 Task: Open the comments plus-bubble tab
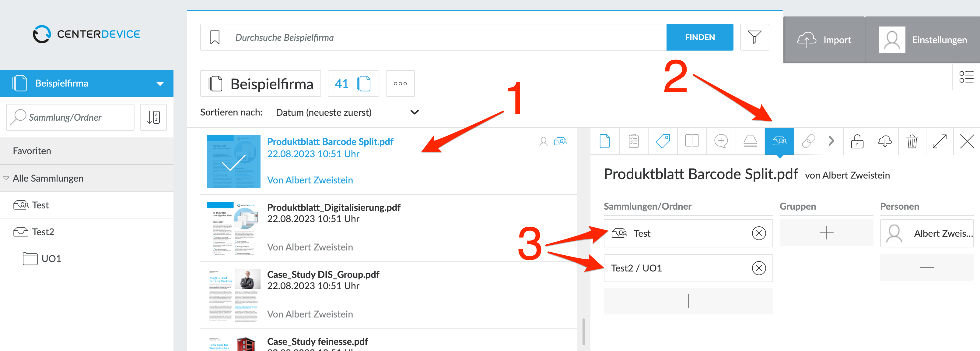(x=721, y=141)
